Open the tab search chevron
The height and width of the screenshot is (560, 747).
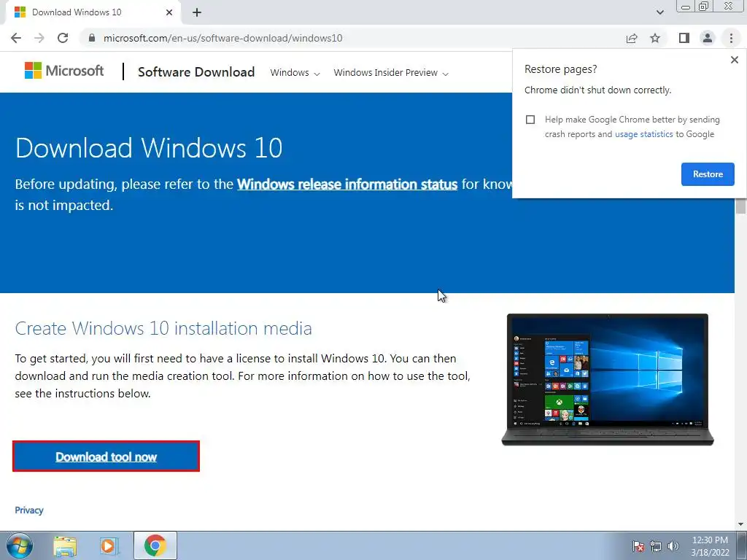point(659,12)
